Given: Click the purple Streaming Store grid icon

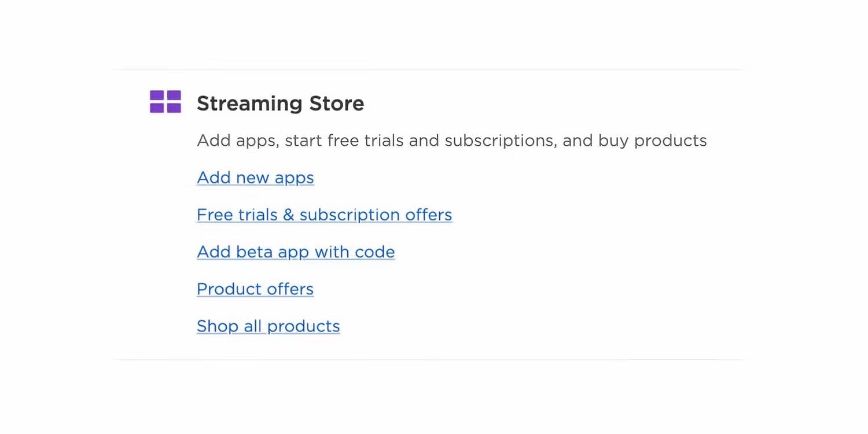Looking at the screenshot, I should pos(165,102).
